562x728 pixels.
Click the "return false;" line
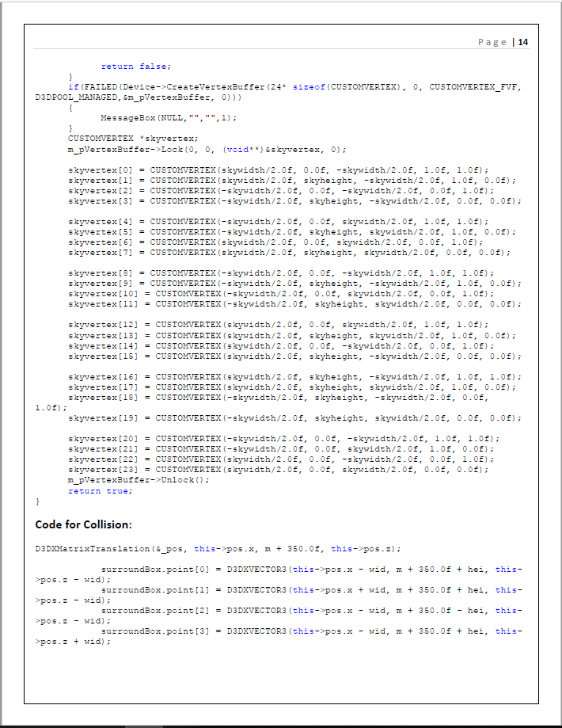tap(136, 67)
